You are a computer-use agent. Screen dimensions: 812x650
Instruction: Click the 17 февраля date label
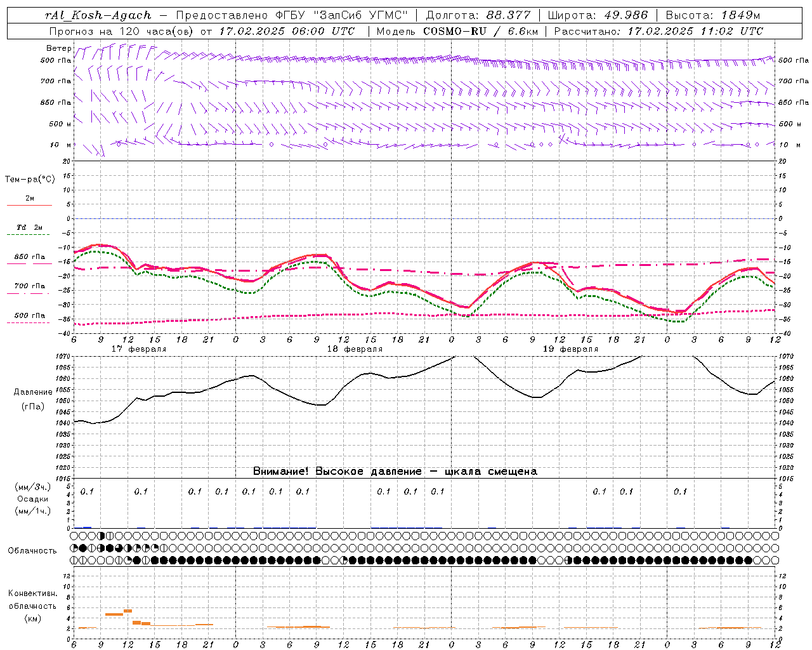[139, 349]
